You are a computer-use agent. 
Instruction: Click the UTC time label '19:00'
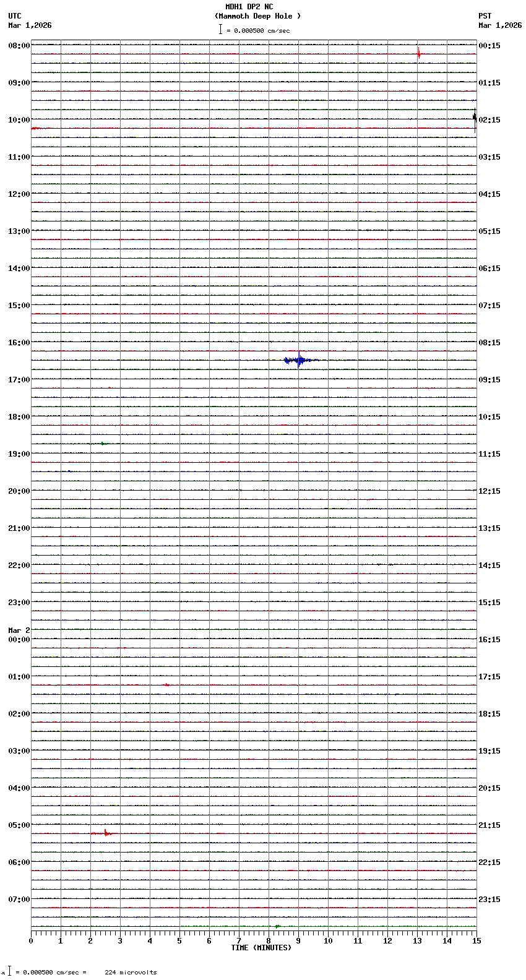pyautogui.click(x=19, y=454)
